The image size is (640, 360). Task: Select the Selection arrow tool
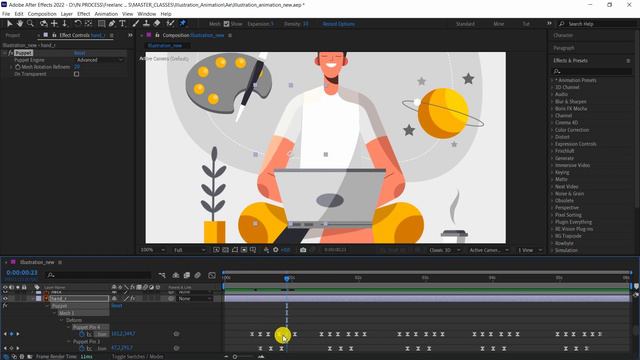click(x=9, y=24)
